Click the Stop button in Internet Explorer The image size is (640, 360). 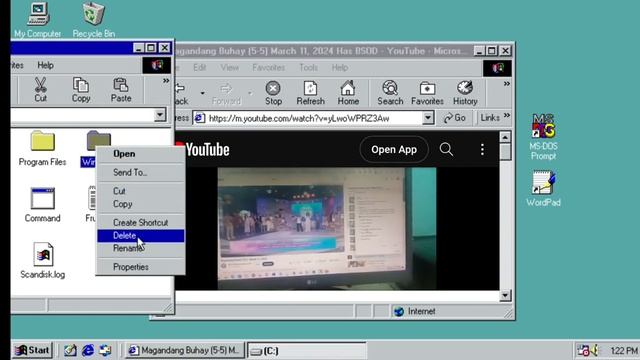click(x=273, y=93)
